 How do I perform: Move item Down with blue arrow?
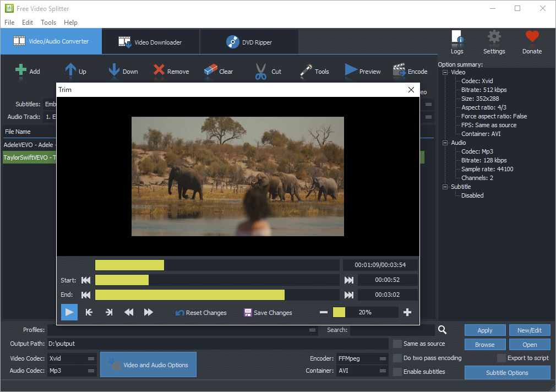114,70
